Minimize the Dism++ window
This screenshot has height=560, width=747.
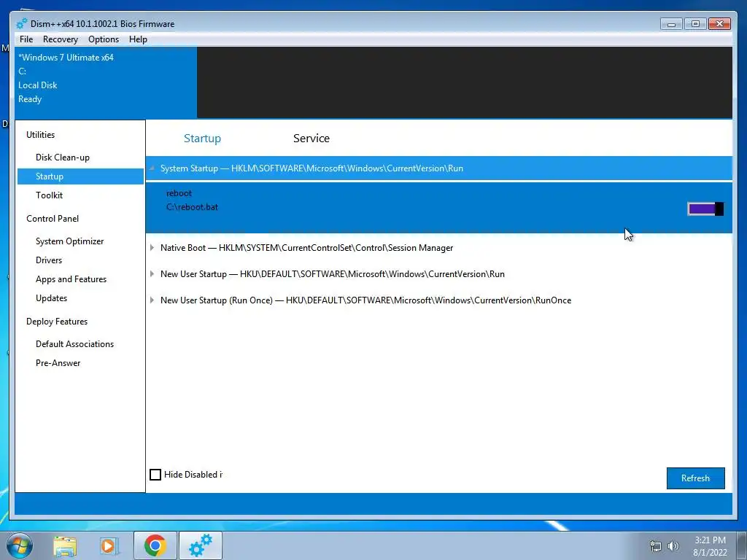click(671, 24)
